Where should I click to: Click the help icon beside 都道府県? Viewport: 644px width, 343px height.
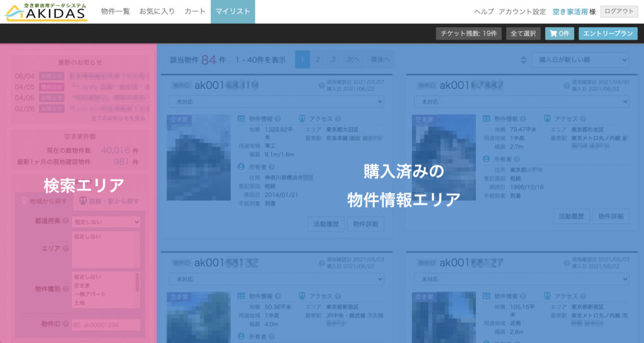(x=65, y=221)
